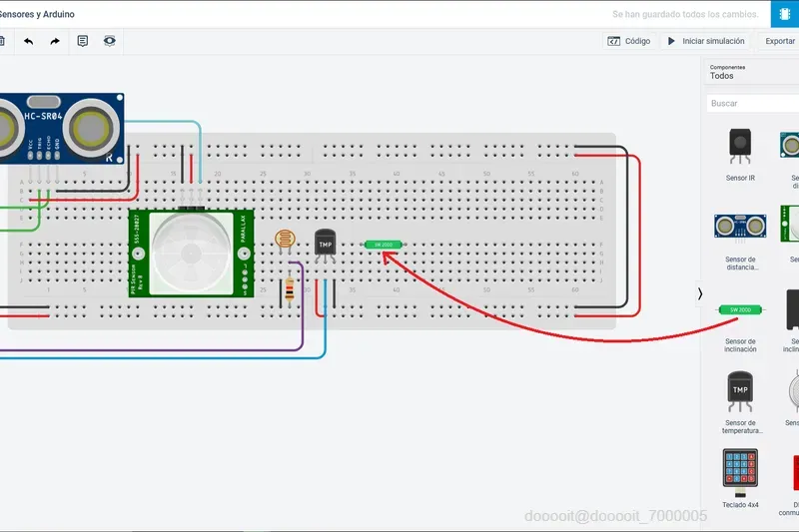This screenshot has height=532, width=799.
Task: Click the Buscar search field
Action: [753, 103]
